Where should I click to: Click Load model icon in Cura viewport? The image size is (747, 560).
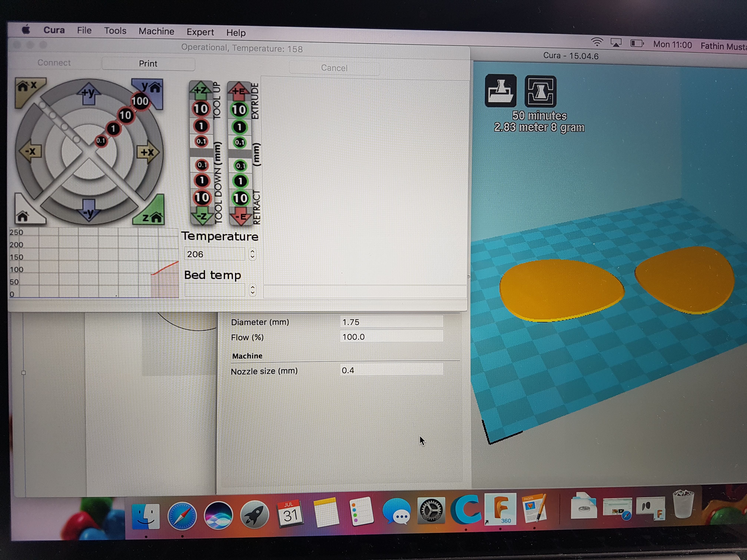tap(500, 91)
